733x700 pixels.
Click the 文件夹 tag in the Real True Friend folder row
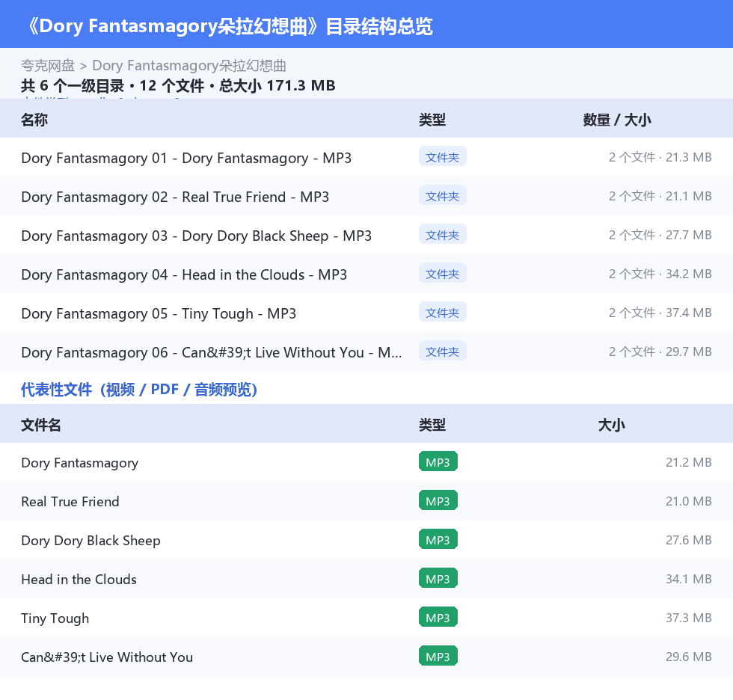pyautogui.click(x=442, y=196)
